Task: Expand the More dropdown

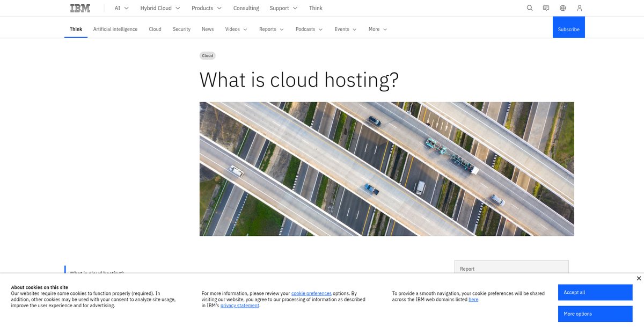Action: tap(378, 29)
